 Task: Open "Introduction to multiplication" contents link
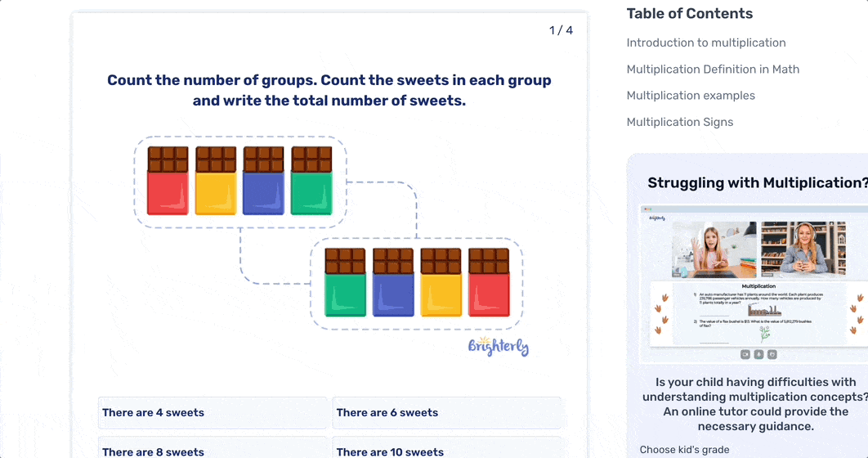(x=706, y=43)
